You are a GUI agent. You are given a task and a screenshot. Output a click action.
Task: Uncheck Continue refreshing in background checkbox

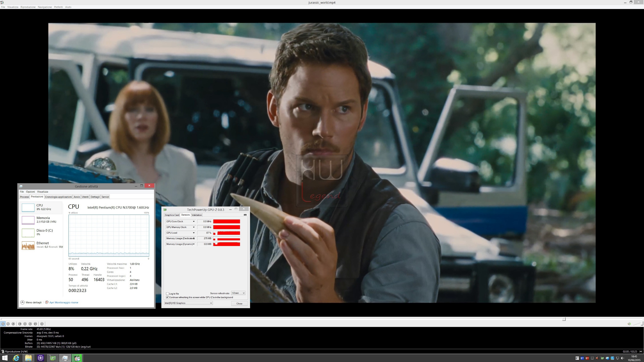tap(167, 297)
